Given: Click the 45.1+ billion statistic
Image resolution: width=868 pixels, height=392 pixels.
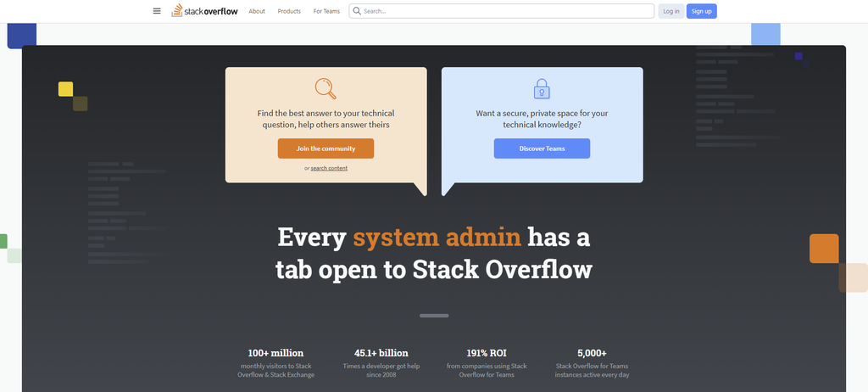Looking at the screenshot, I should coord(381,353).
